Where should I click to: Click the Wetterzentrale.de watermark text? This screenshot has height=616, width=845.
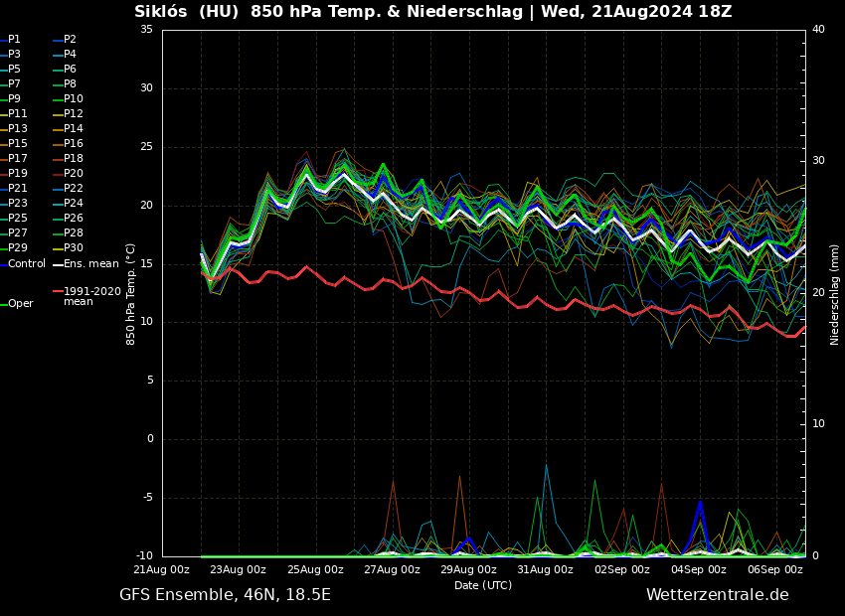pos(717,595)
